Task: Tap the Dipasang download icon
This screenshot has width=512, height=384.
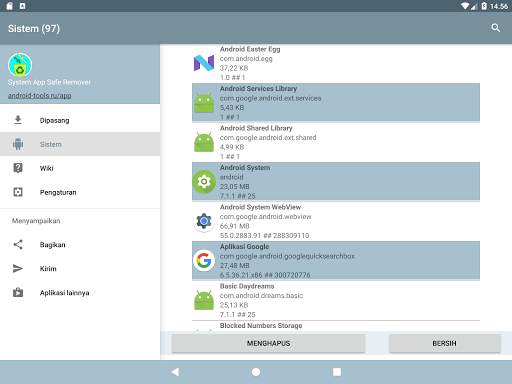Action: [x=18, y=120]
